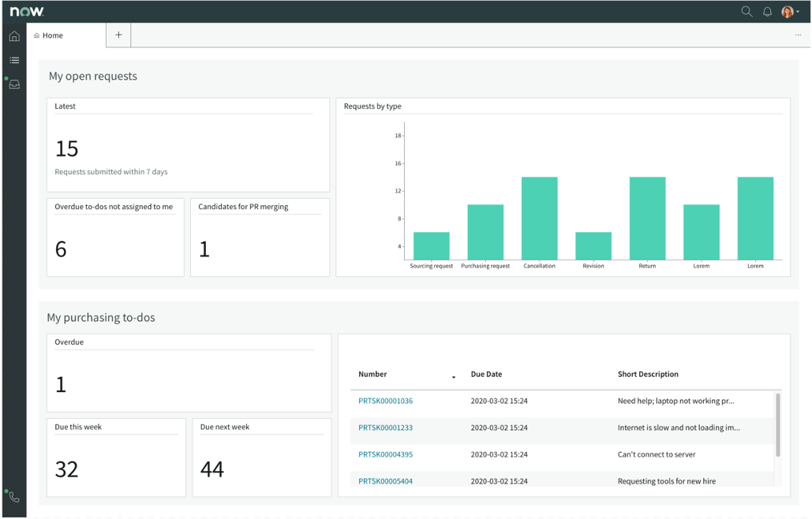
Task: Click the ServiceNow 'now' logo
Action: [28, 11]
